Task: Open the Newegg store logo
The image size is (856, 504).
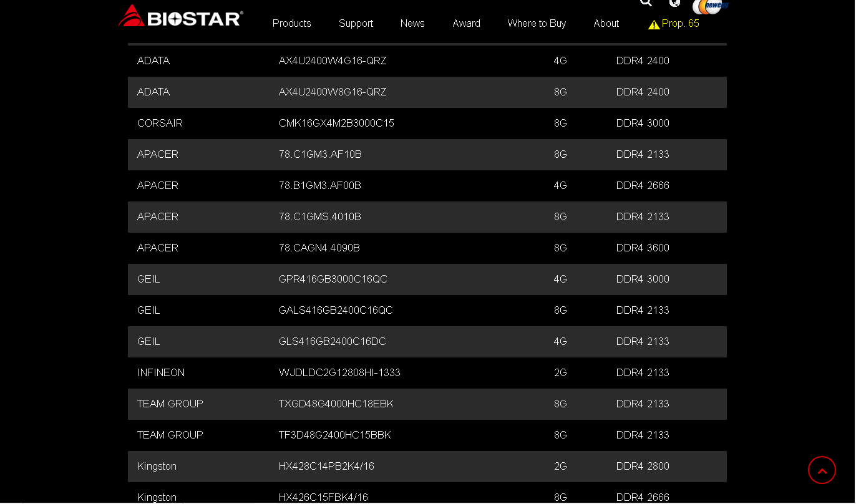Action: click(x=710, y=6)
